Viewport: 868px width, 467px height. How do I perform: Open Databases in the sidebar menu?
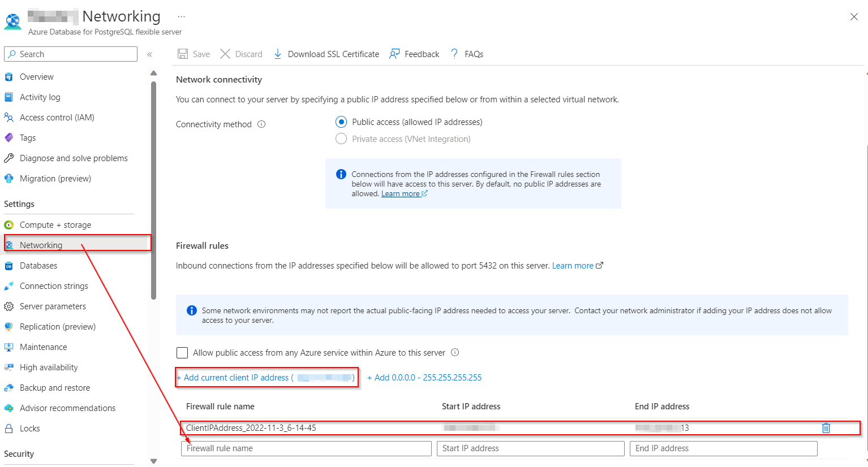(38, 266)
